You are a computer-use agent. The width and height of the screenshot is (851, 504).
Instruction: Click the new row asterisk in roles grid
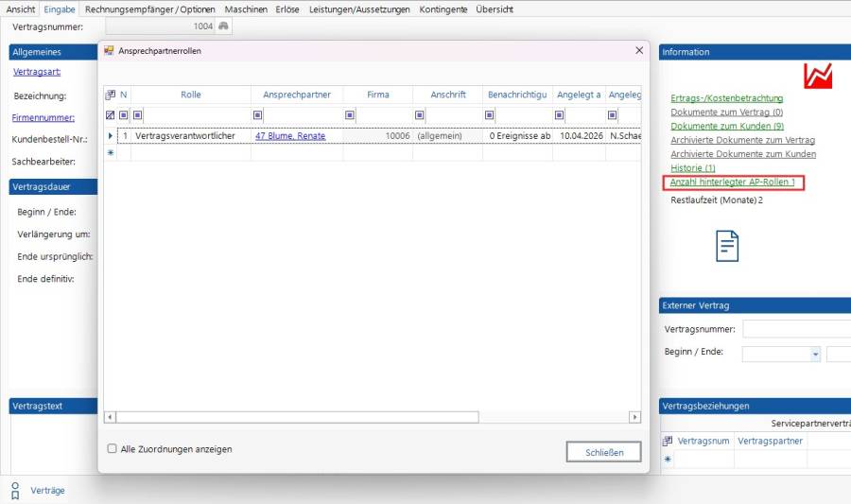point(110,152)
